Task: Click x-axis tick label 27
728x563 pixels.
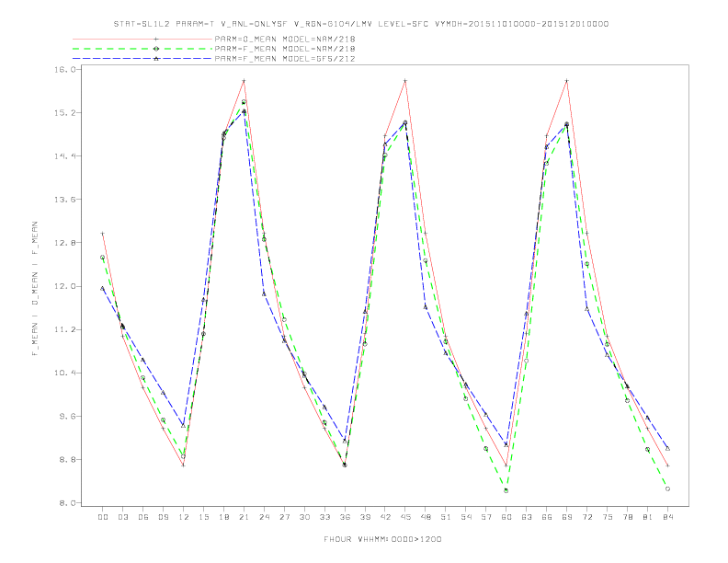Action: click(x=284, y=517)
